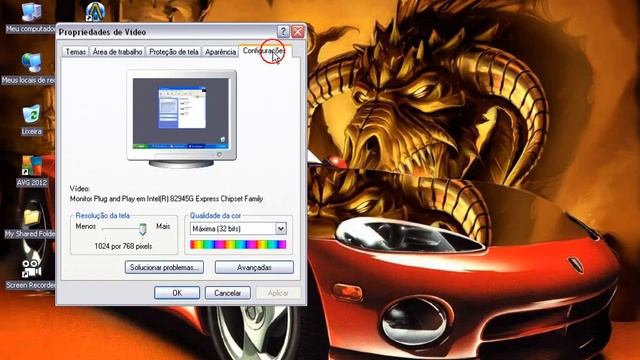Switch to the Área de trabalho tab
The width and height of the screenshot is (640, 360).
click(x=118, y=52)
